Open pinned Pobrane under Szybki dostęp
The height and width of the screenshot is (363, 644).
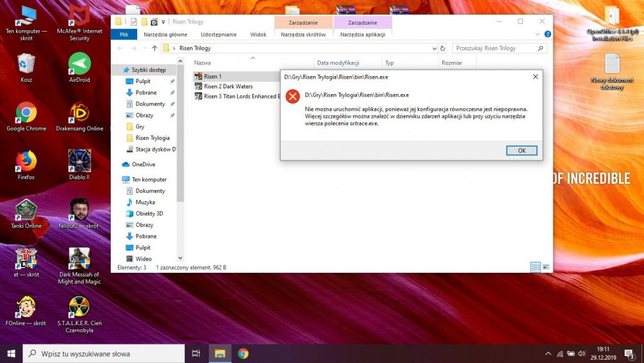tap(146, 92)
